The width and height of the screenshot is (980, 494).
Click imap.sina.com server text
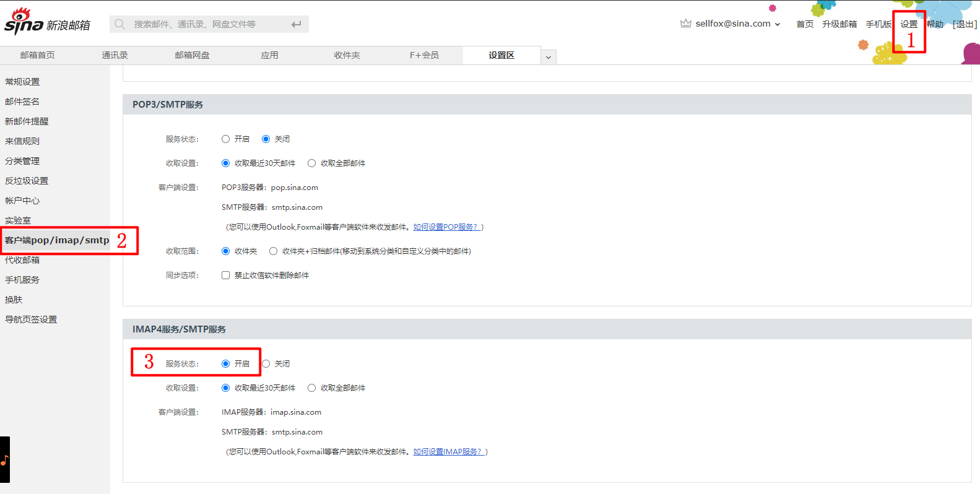(296, 412)
